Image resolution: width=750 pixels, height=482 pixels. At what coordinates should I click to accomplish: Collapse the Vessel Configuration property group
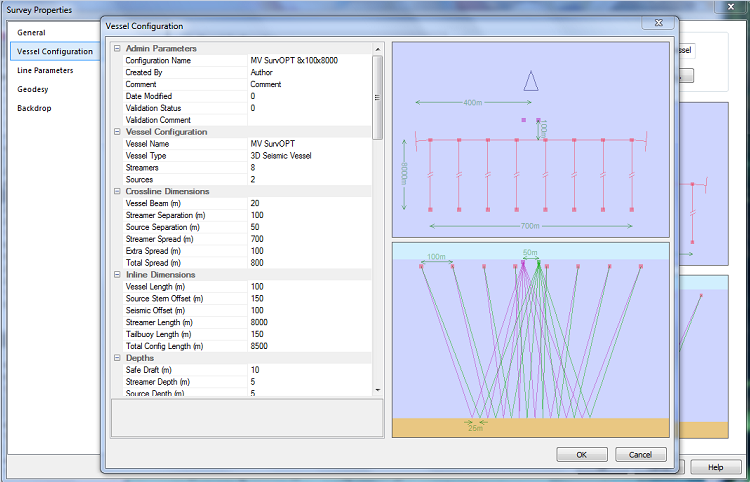click(117, 132)
